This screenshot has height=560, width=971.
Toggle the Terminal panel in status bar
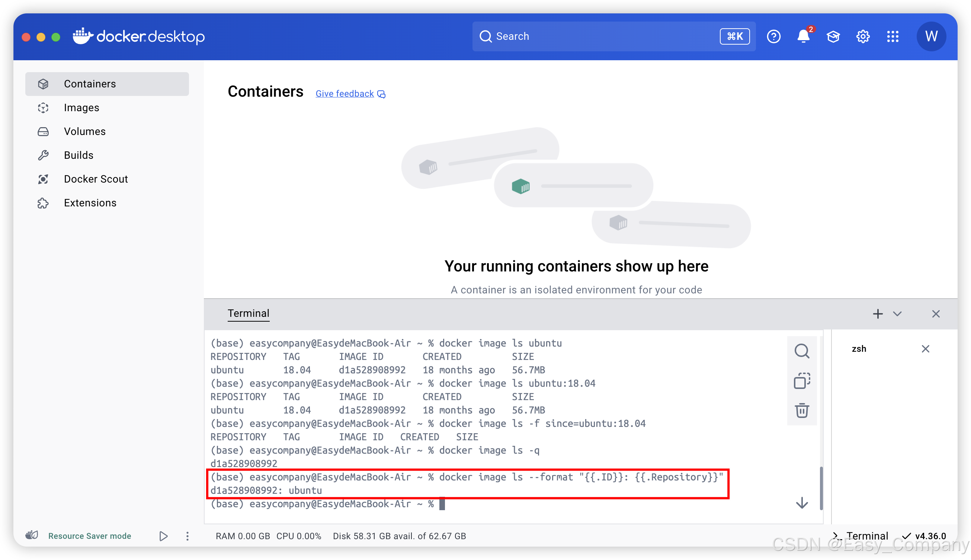[x=860, y=536]
